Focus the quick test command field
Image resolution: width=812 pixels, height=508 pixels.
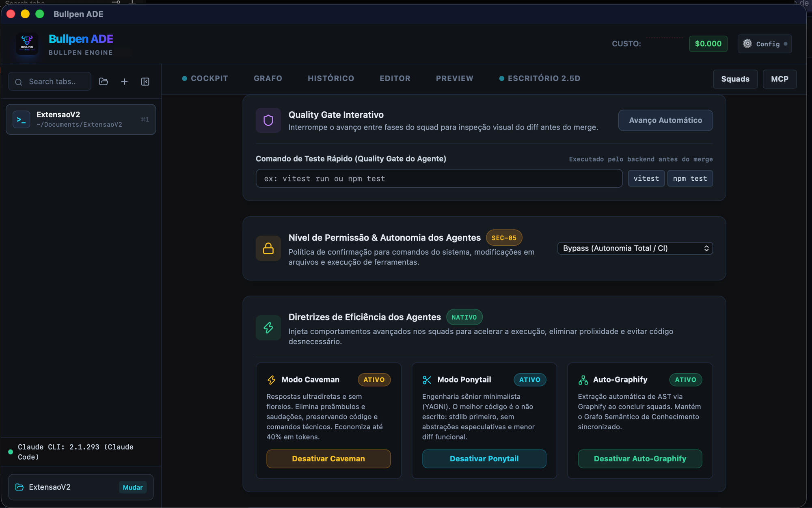439,178
